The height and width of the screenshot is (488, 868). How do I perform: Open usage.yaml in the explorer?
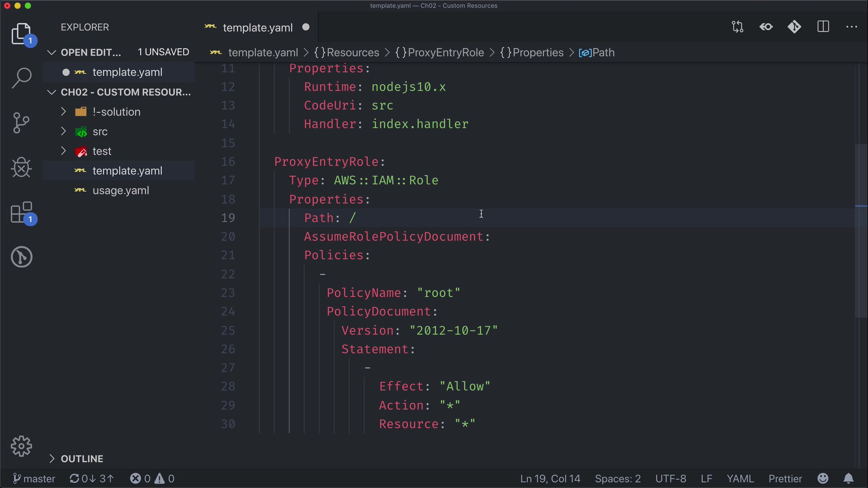pyautogui.click(x=121, y=191)
